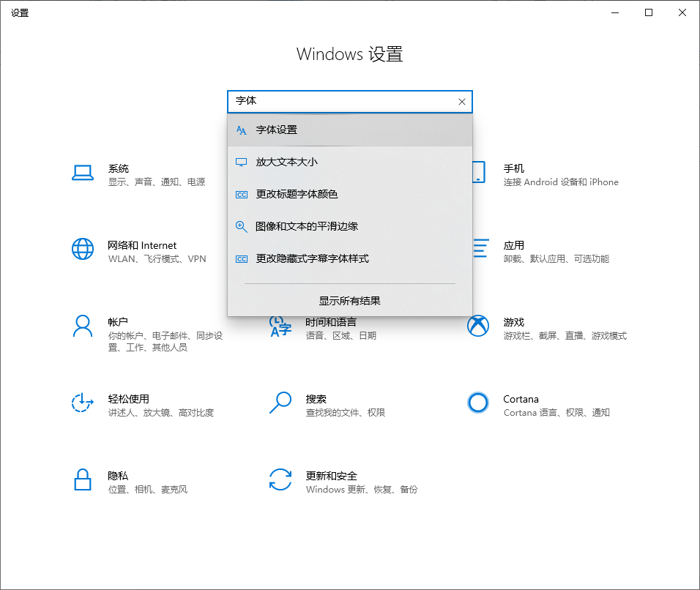Open the 隐私 settings category
The height and width of the screenshot is (590, 700).
[119, 476]
